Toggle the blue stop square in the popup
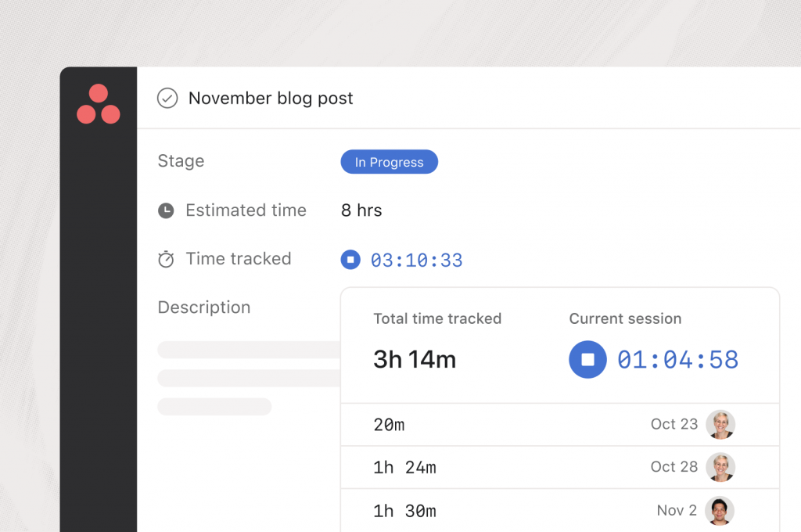 (x=587, y=359)
